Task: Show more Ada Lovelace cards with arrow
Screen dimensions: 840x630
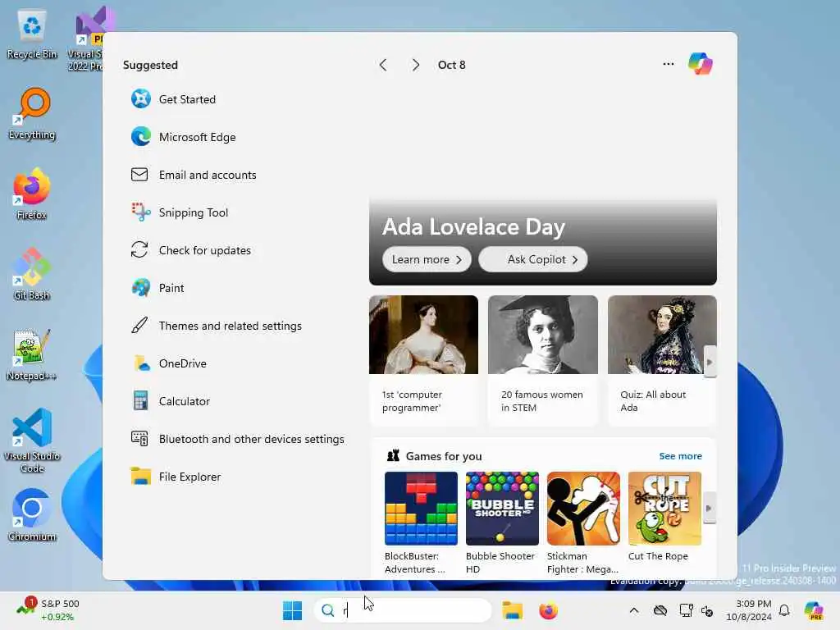Action: click(710, 362)
